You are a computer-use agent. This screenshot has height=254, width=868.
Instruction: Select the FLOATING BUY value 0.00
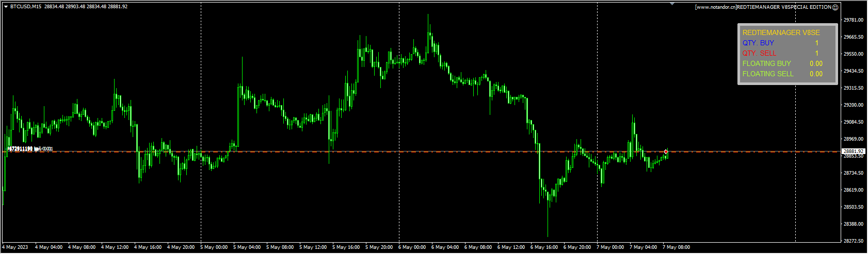[x=816, y=63]
